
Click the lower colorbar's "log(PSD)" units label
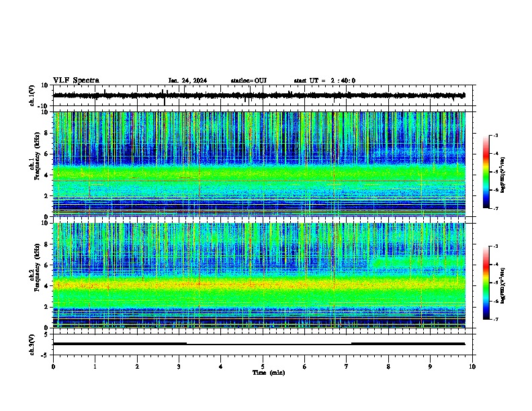[x=503, y=286]
